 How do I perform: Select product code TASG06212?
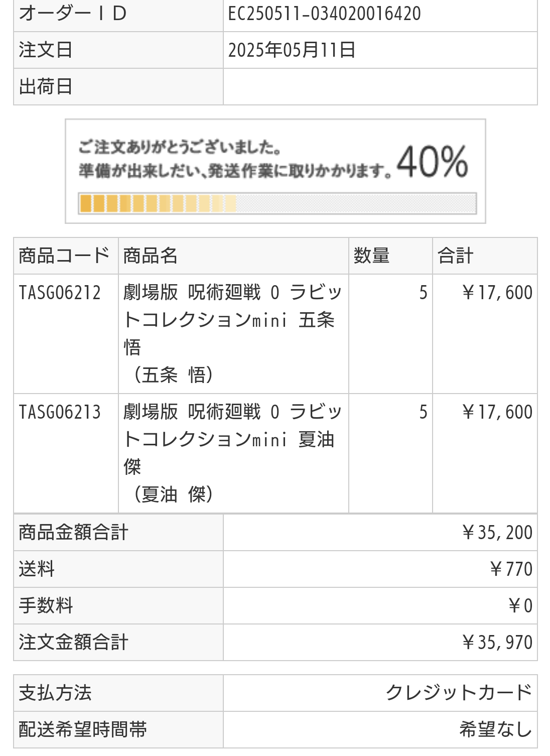[60, 293]
